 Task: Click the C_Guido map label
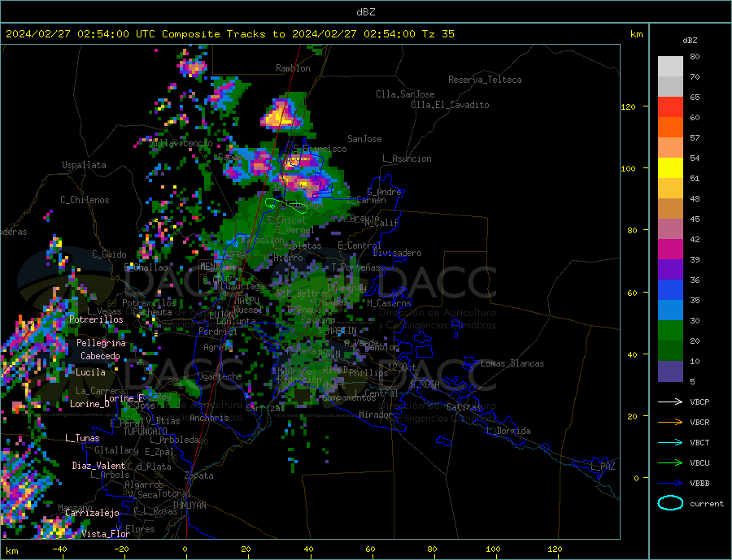click(109, 254)
